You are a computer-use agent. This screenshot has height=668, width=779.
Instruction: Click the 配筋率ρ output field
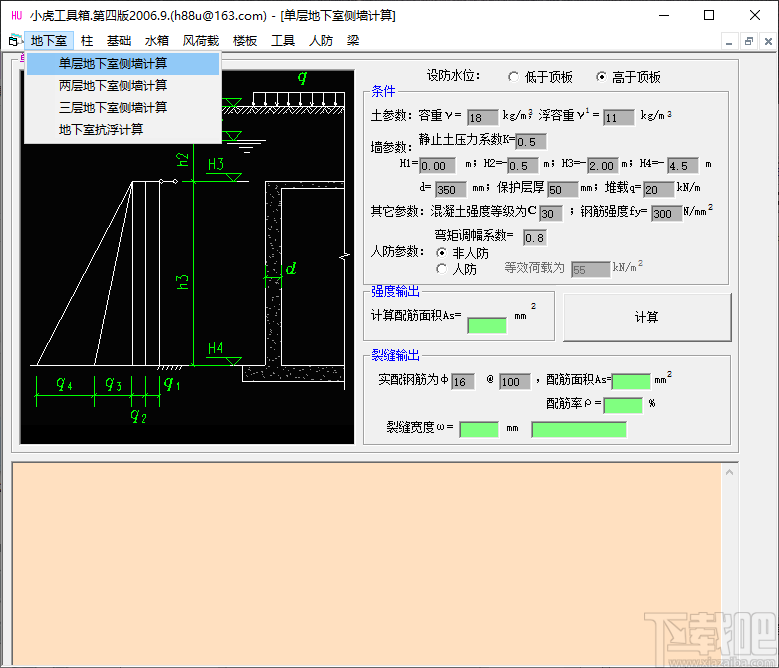point(623,405)
